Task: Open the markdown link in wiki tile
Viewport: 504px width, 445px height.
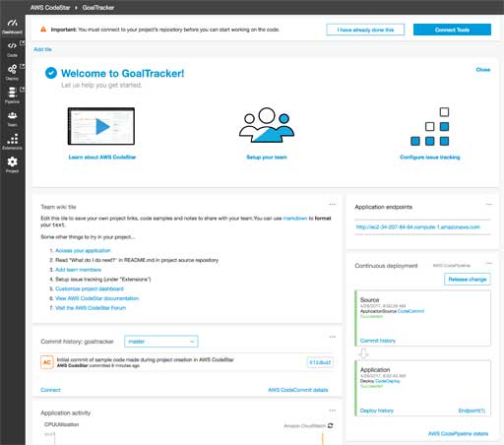Action: (x=295, y=219)
